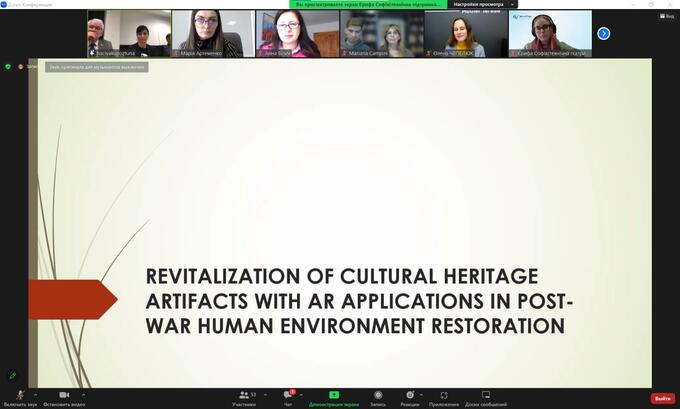This screenshot has height=409, width=680.
Task: Select Мария Артеменко's video thumbnail
Action: coord(212,33)
